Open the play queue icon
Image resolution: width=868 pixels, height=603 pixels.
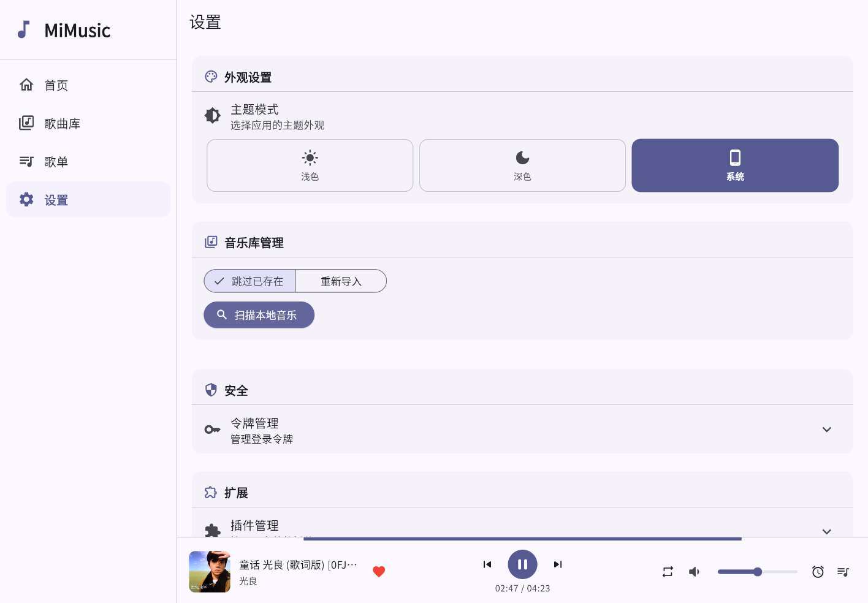843,572
